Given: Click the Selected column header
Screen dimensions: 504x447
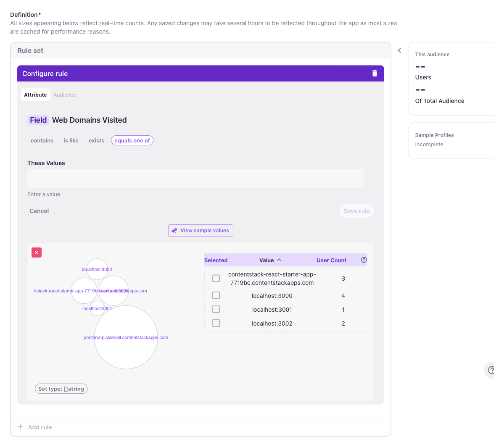Looking at the screenshot, I should [216, 260].
